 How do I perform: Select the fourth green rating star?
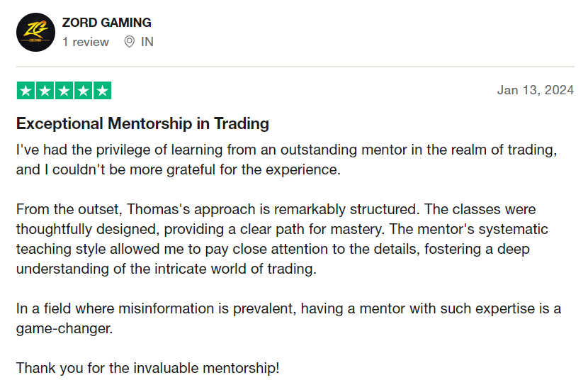coord(83,91)
